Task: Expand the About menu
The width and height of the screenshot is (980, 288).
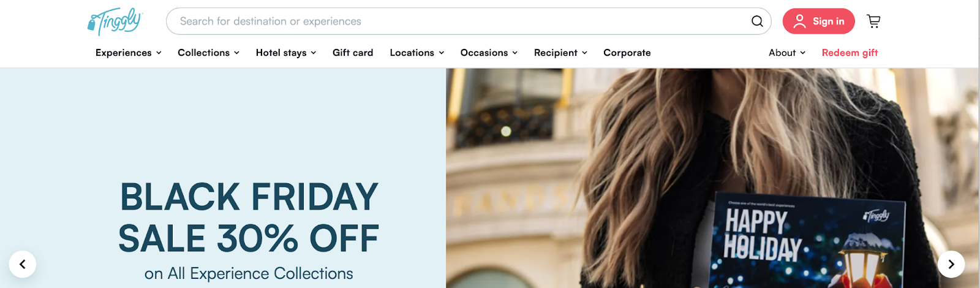Action: (x=787, y=53)
